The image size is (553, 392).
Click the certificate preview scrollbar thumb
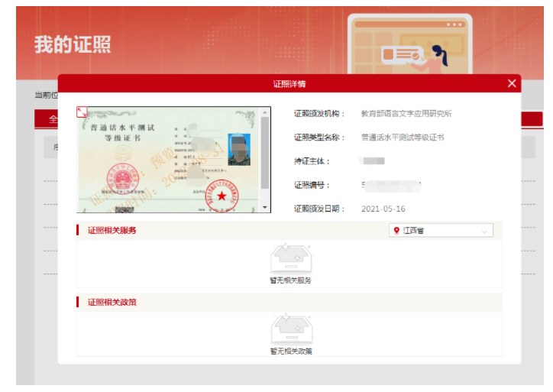(265, 153)
